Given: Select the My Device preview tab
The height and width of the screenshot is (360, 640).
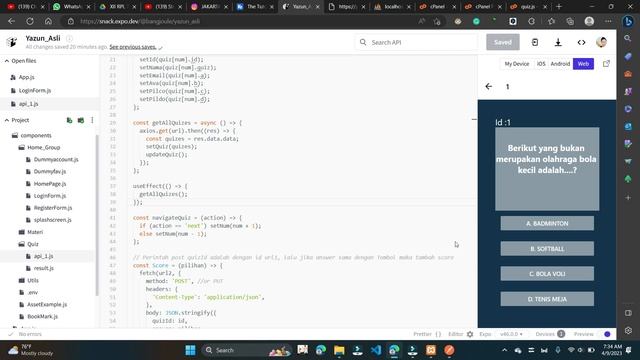Looking at the screenshot, I should [516, 64].
